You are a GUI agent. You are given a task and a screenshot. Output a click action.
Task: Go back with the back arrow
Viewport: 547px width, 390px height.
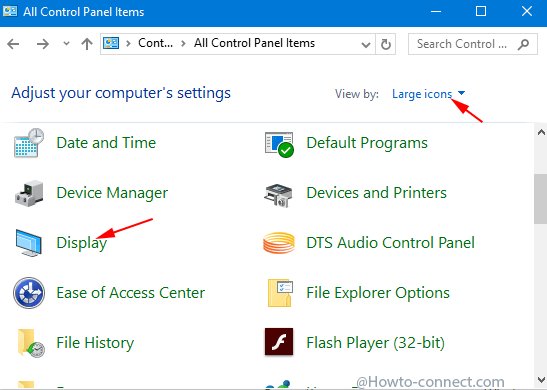point(13,44)
